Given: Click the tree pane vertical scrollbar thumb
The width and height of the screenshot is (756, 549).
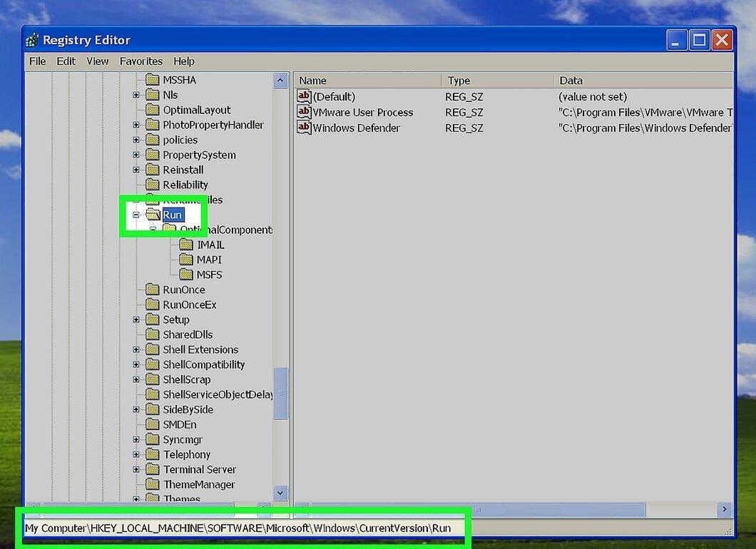Looking at the screenshot, I should pyautogui.click(x=280, y=394).
